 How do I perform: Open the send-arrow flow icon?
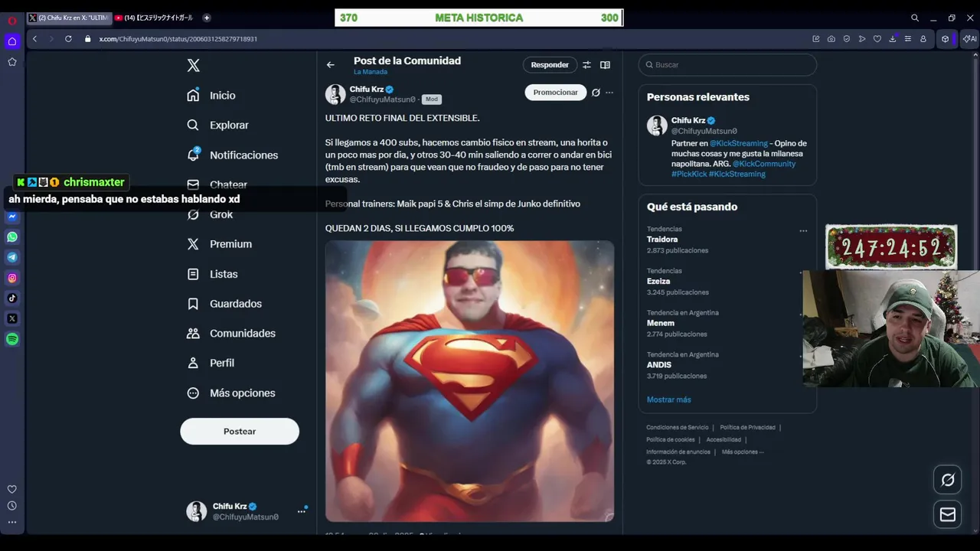(x=862, y=39)
